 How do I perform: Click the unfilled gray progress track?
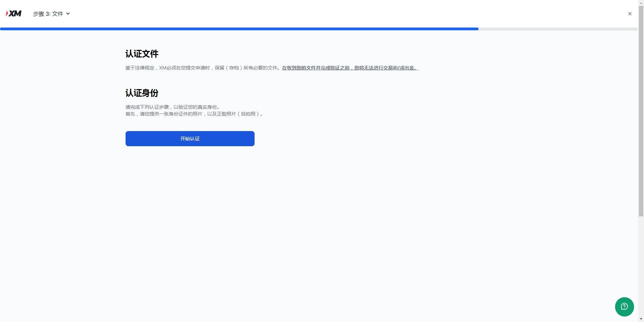(557, 29)
